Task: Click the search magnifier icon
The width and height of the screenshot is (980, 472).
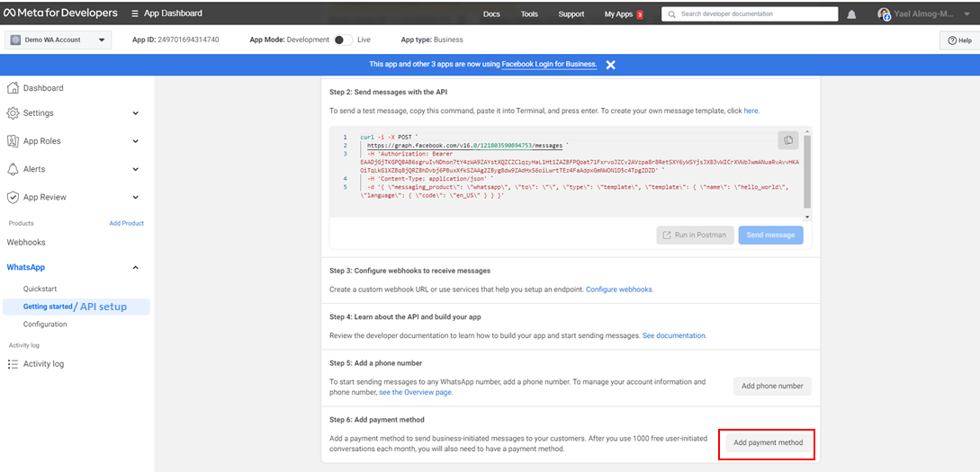Action: [672, 13]
